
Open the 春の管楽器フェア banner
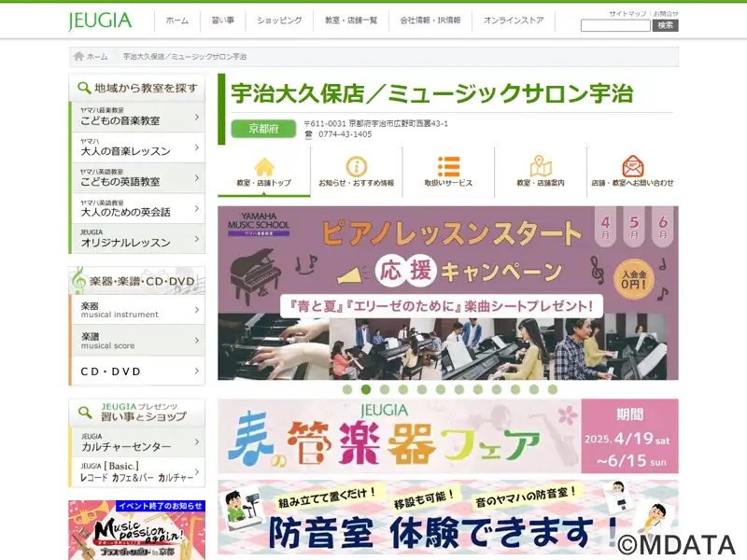(448, 436)
